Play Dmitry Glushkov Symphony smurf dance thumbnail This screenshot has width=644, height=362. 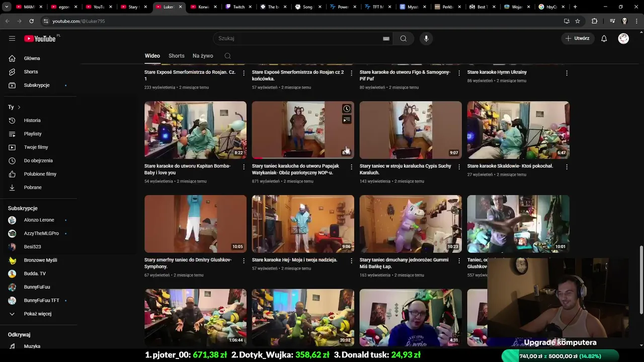[x=195, y=224]
